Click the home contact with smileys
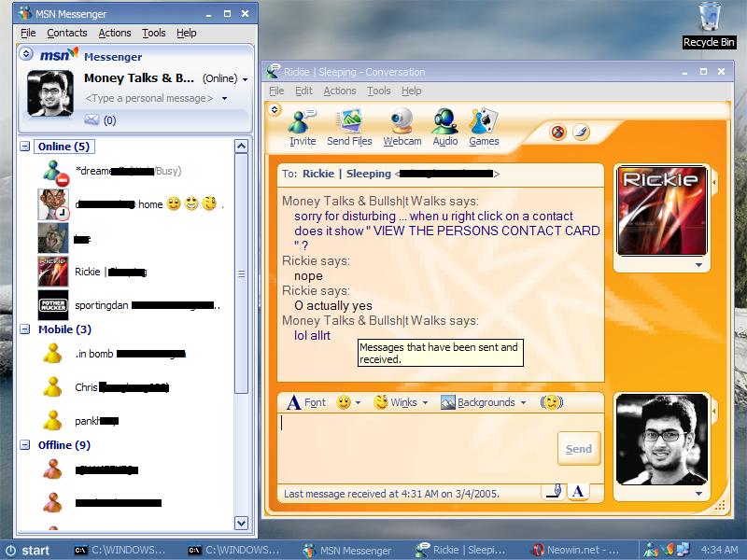The image size is (747, 560). (129, 204)
